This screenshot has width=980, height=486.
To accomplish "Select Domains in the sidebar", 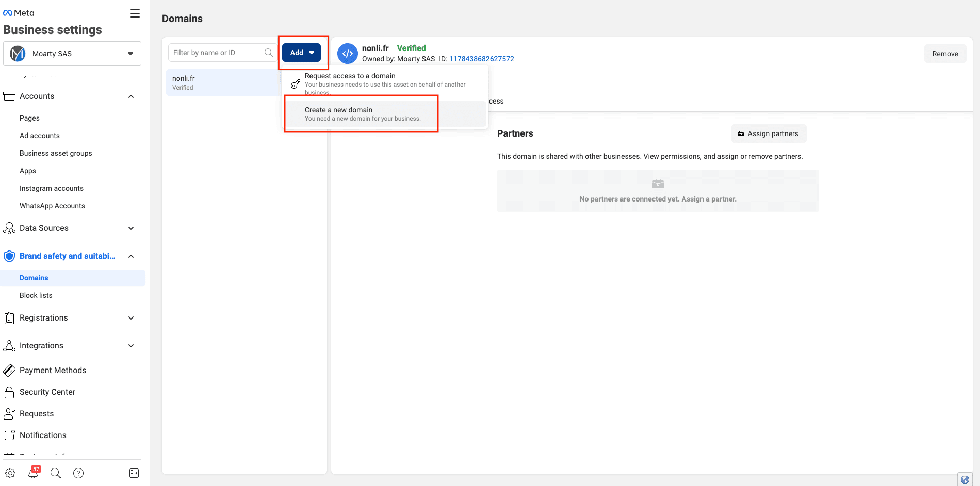I will point(73,278).
